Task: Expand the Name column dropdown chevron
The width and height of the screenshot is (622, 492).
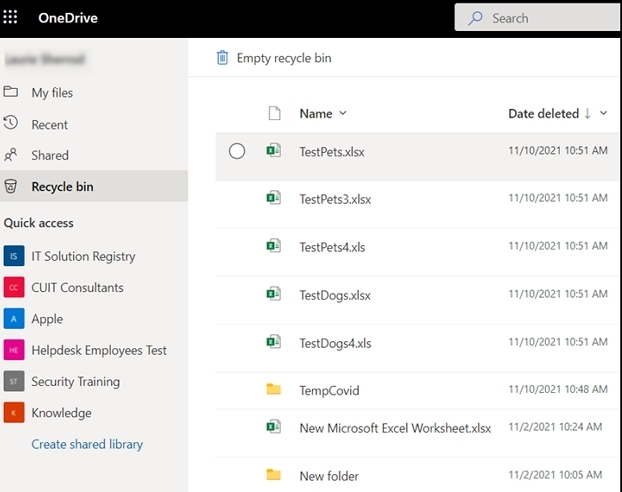Action: click(x=343, y=113)
